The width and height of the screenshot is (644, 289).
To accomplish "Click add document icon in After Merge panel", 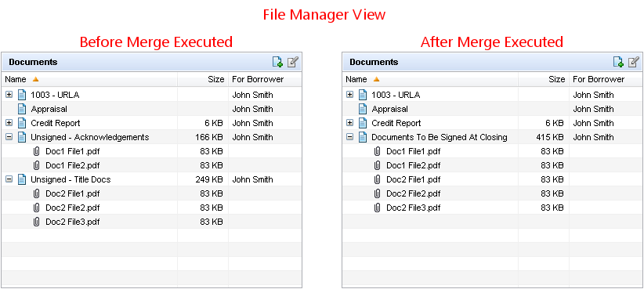I will 618,62.
